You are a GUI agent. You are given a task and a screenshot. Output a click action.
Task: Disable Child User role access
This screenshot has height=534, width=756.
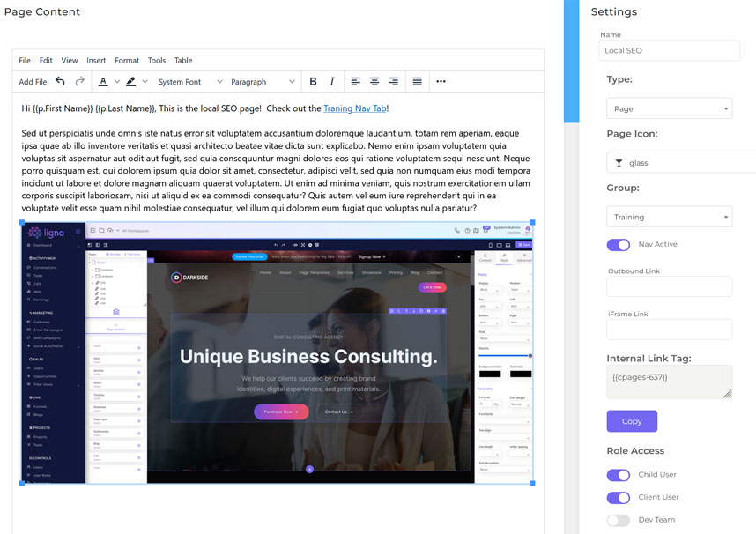click(x=618, y=474)
